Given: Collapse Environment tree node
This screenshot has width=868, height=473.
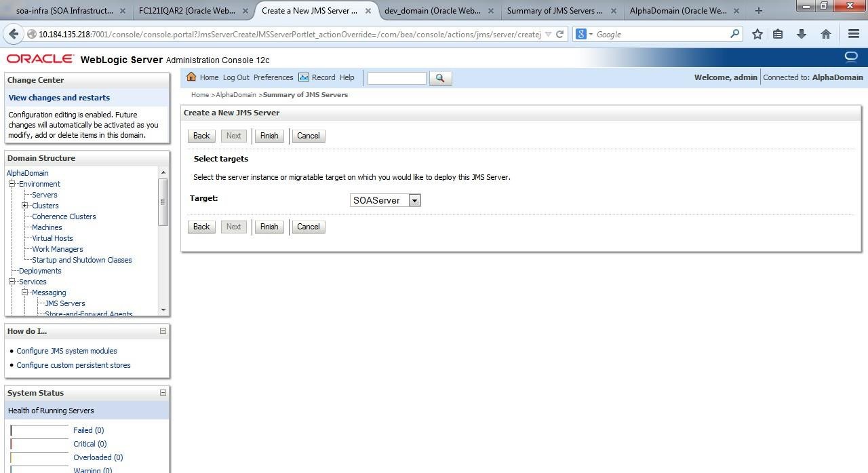Looking at the screenshot, I should [12, 184].
